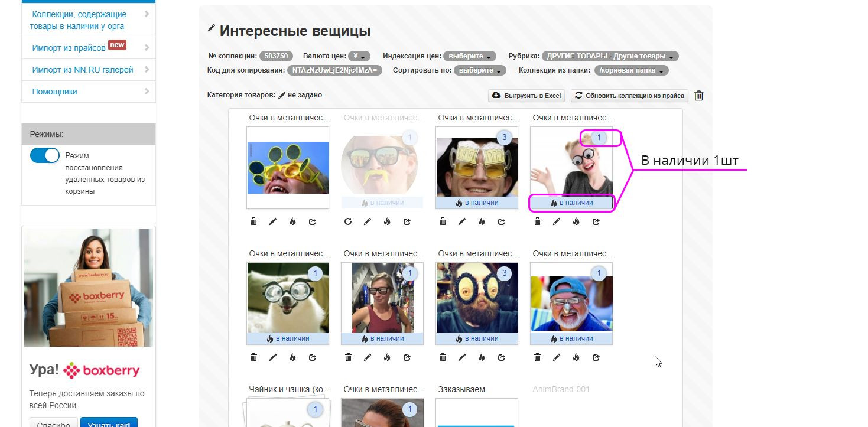The image size is (868, 427).
Task: Delete the yellow glasses product with trash icon
Action: pos(253,221)
